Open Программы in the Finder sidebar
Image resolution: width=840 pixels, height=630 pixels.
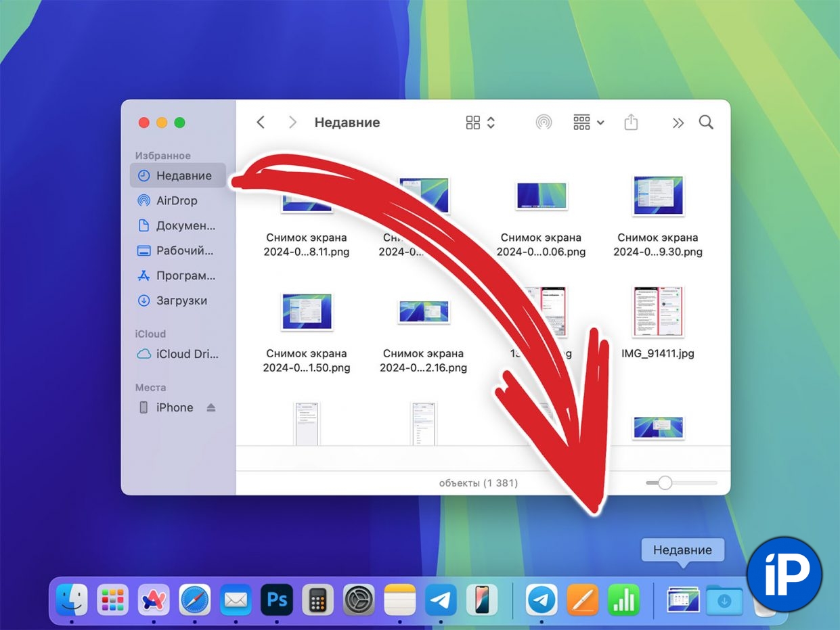click(x=177, y=275)
